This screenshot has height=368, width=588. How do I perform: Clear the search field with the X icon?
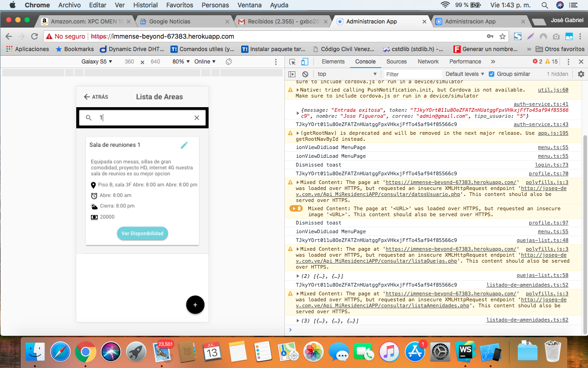tap(197, 118)
